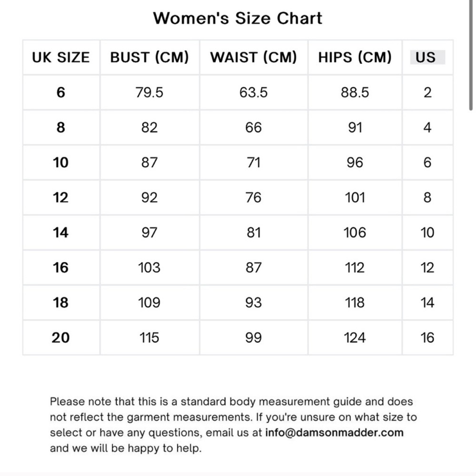476x476 pixels.
Task: Click waist value 93 cell
Action: [x=254, y=302]
